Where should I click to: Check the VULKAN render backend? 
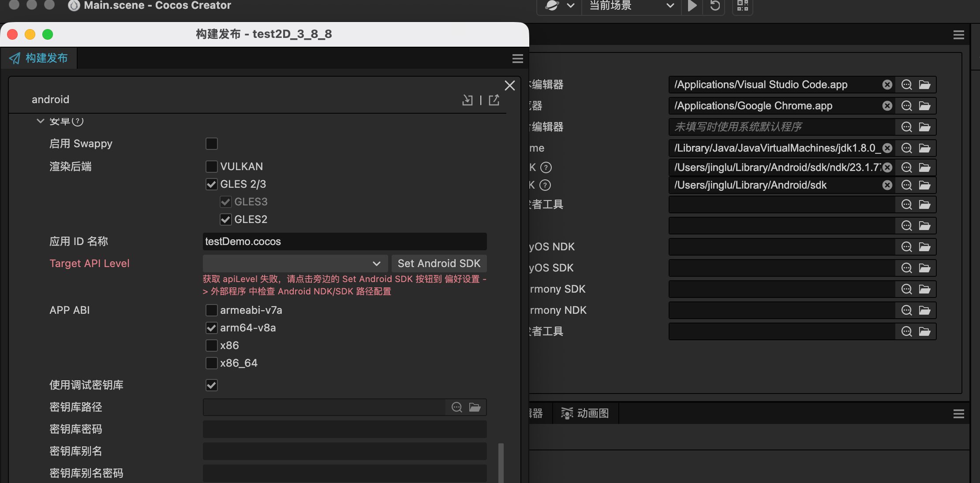[x=212, y=167]
